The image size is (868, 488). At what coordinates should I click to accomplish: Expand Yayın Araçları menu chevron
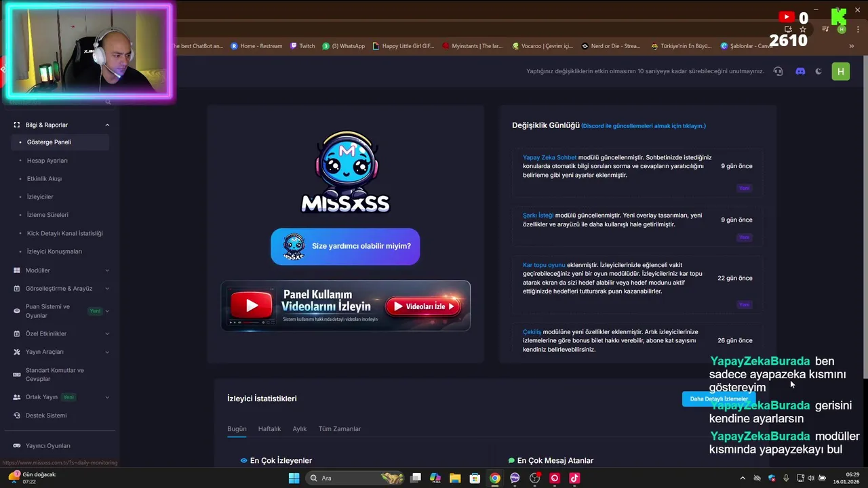tap(107, 352)
